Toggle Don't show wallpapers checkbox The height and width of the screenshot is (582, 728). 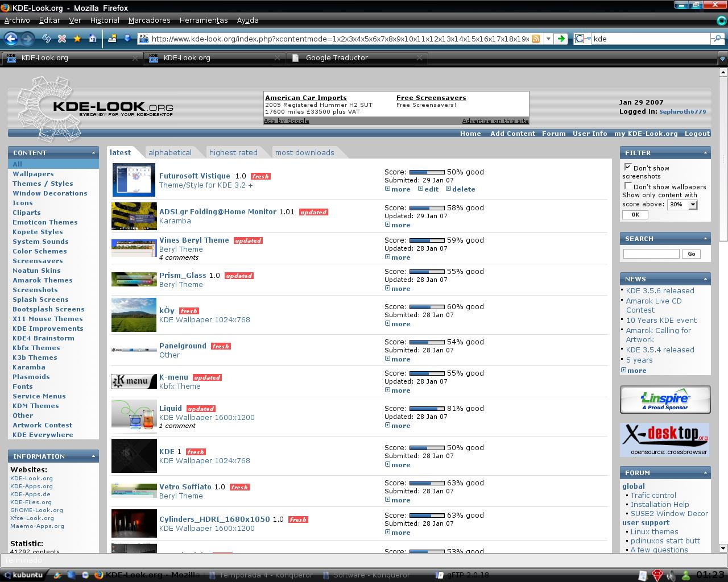628,186
